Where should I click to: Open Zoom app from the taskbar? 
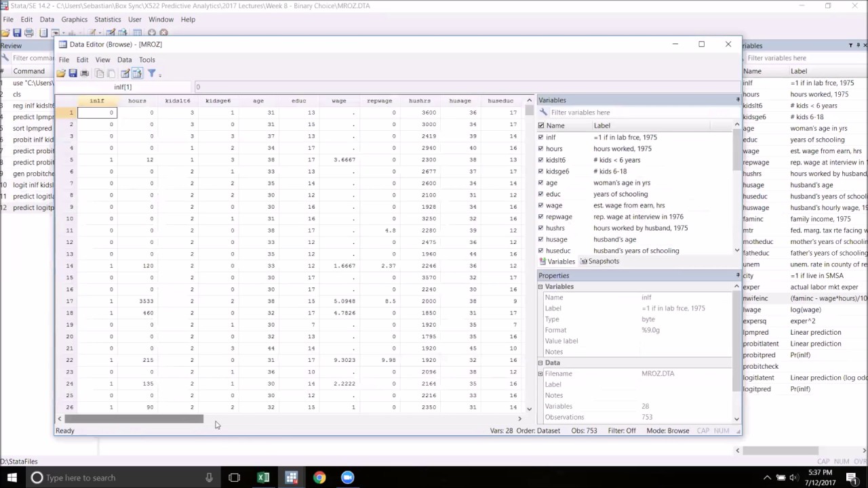point(347,478)
